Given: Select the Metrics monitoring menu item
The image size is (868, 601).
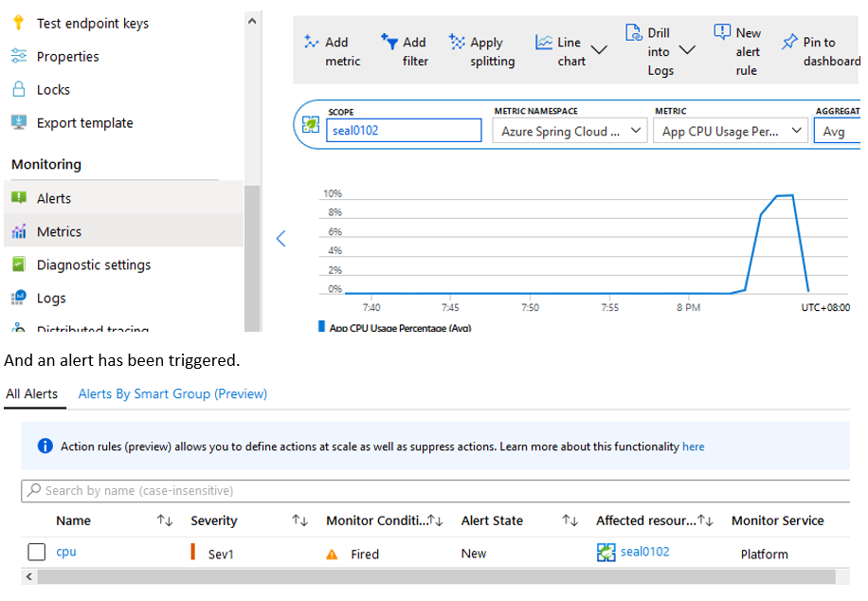Looking at the screenshot, I should tap(123, 231).
